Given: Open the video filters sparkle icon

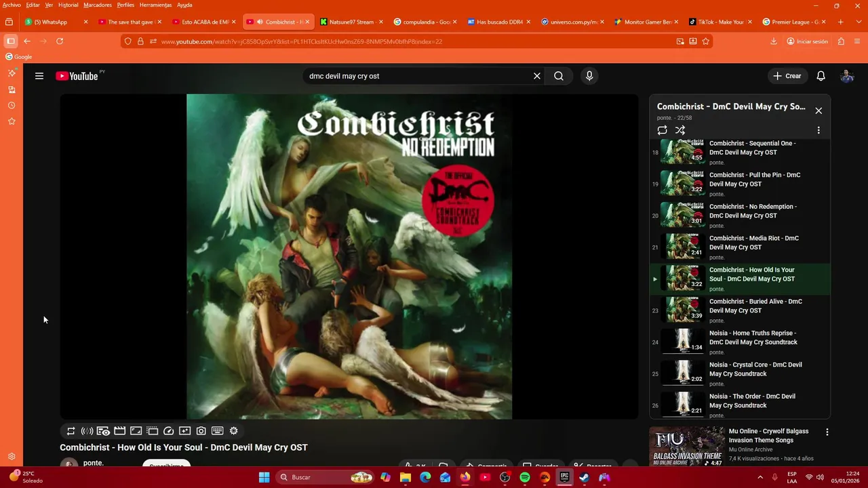Looking at the screenshot, I should (x=184, y=431).
